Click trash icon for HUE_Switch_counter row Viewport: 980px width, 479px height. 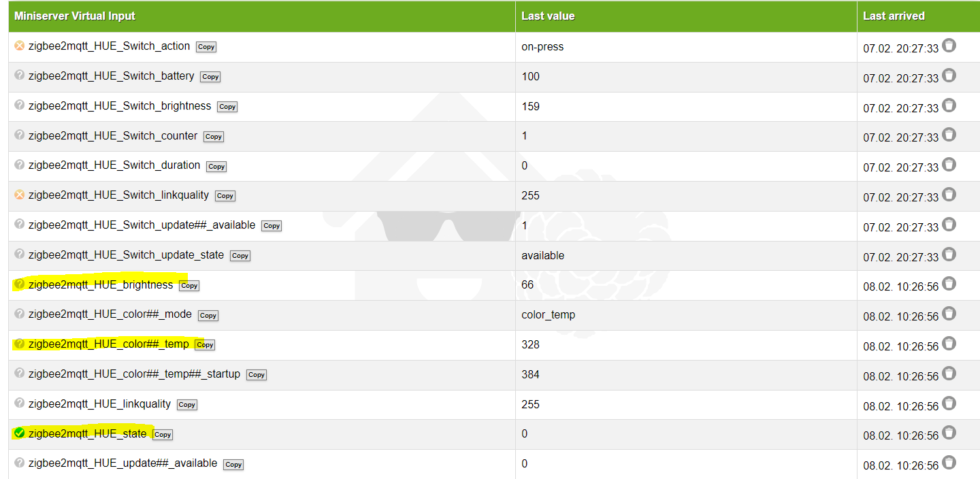coord(949,135)
